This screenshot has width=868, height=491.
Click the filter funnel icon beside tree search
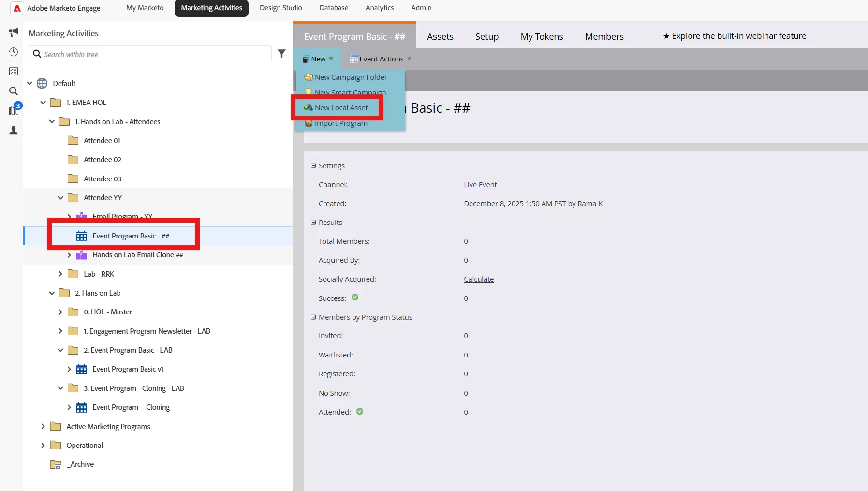282,54
